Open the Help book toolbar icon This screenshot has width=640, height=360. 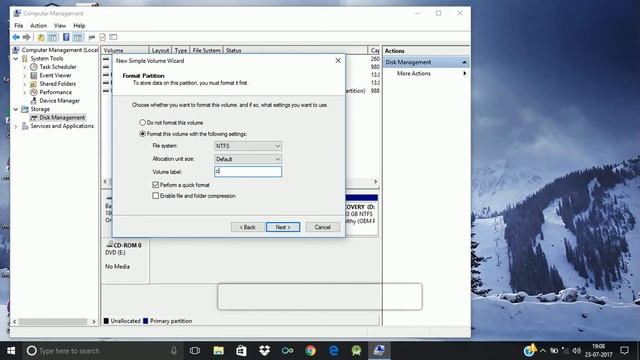click(x=66, y=38)
